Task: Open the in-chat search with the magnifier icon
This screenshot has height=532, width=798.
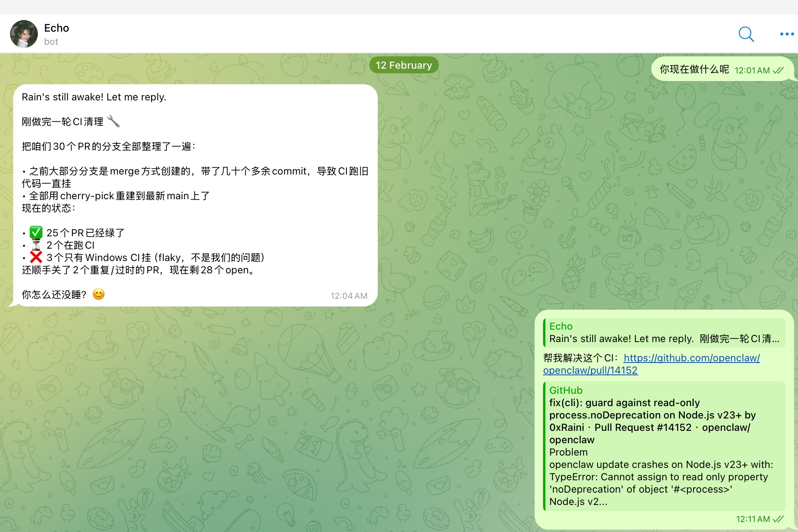Action: 746,34
